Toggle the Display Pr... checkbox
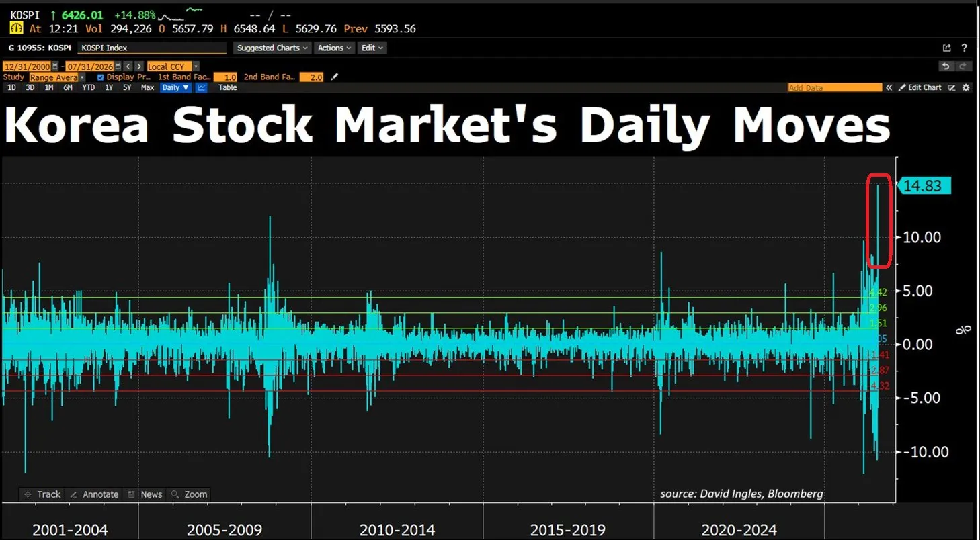The width and height of the screenshot is (980, 540). click(x=101, y=77)
